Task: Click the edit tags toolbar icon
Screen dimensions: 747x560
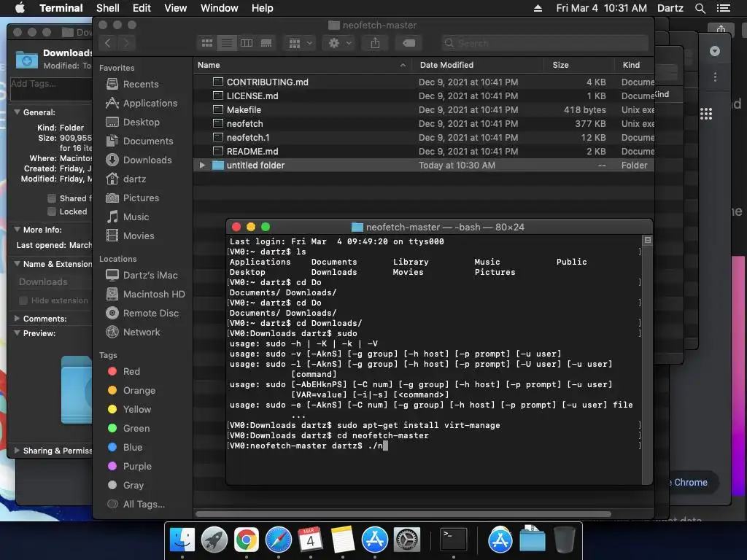Action: (409, 43)
